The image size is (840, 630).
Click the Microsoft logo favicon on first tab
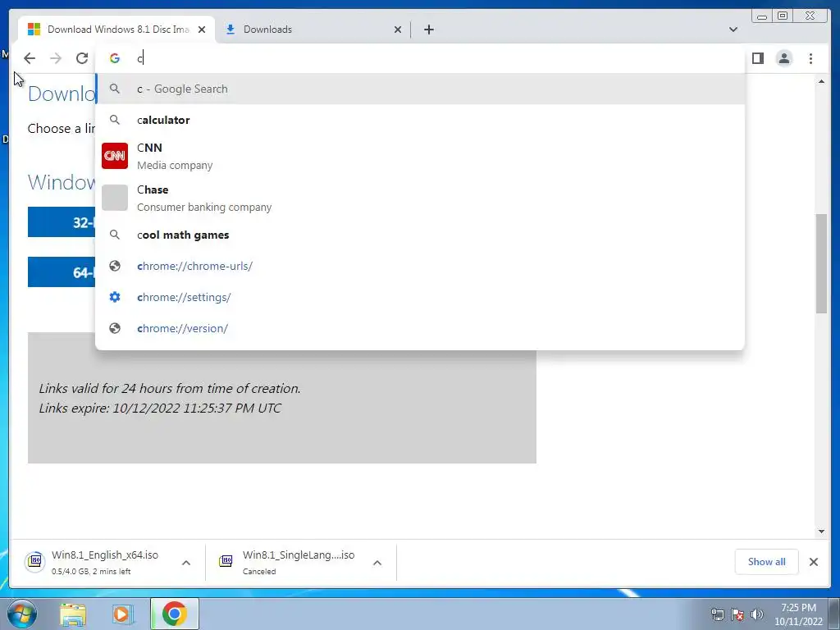[34, 30]
